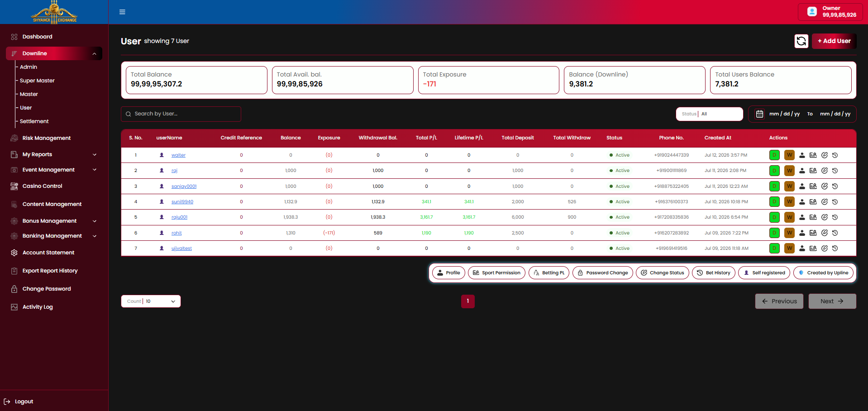Click the Search by User input field
The width and height of the screenshot is (868, 411).
[181, 114]
